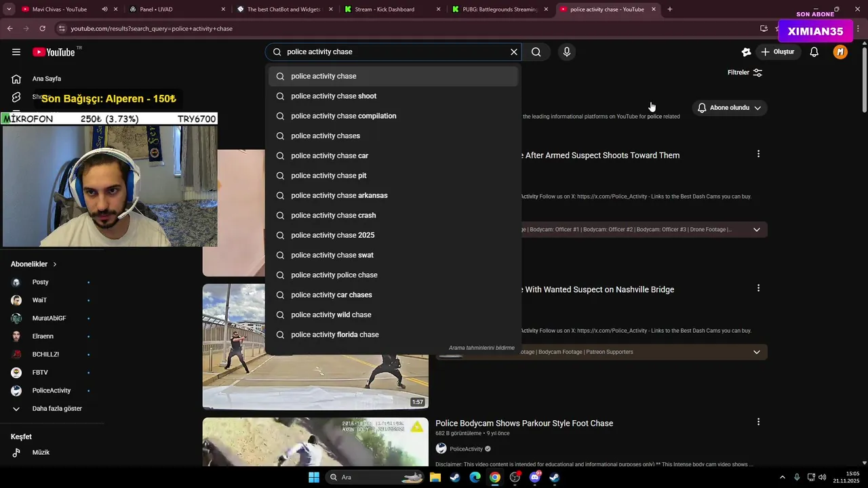Open PoliceActivity subscription in sidebar
This screenshot has height=488, width=868.
pos(53,390)
